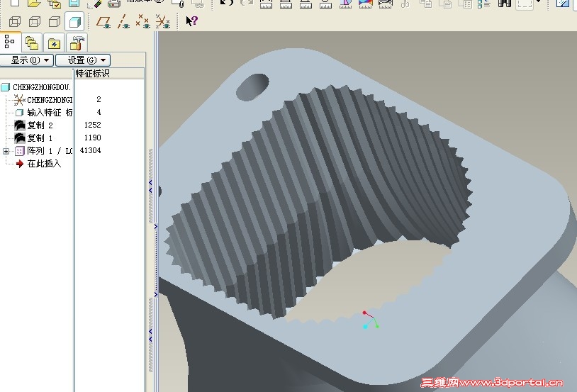The height and width of the screenshot is (392, 577).
Task: Click feature ID value 2
Action: click(99, 99)
